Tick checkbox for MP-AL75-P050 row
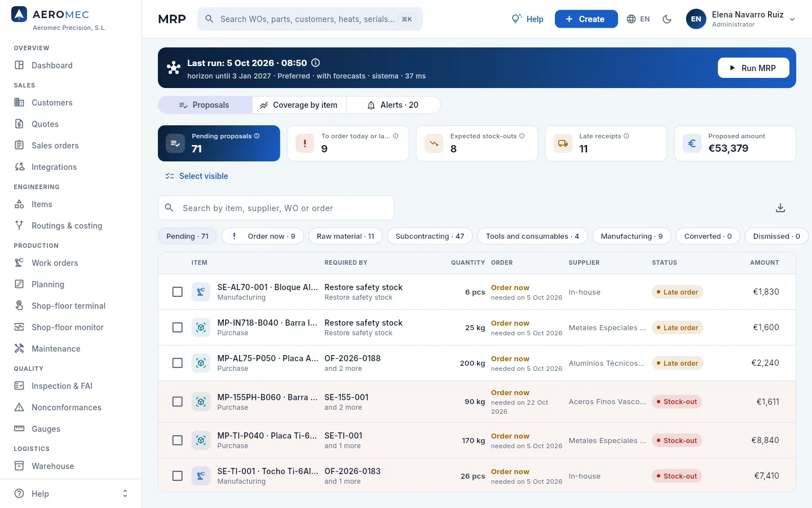The width and height of the screenshot is (812, 508). 178,363
